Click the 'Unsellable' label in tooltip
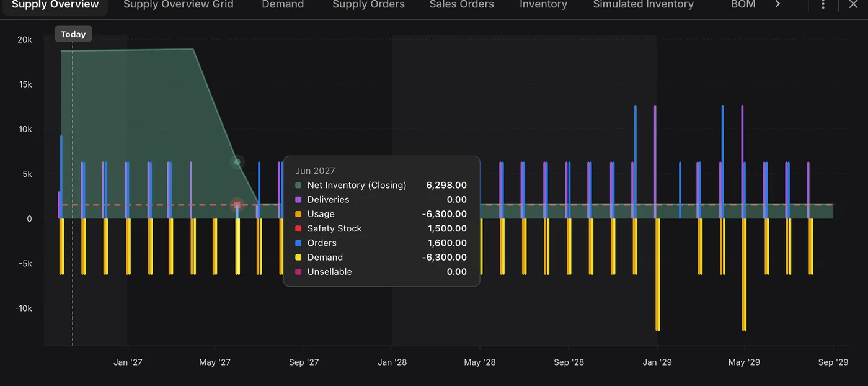The image size is (868, 386). pyautogui.click(x=329, y=272)
